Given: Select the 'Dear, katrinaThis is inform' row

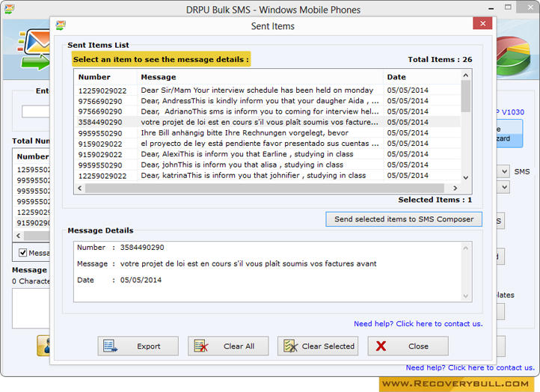Looking at the screenshot, I should [x=267, y=176].
